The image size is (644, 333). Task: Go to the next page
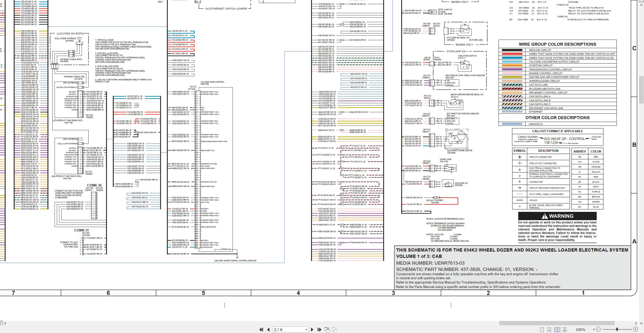[x=312, y=329]
